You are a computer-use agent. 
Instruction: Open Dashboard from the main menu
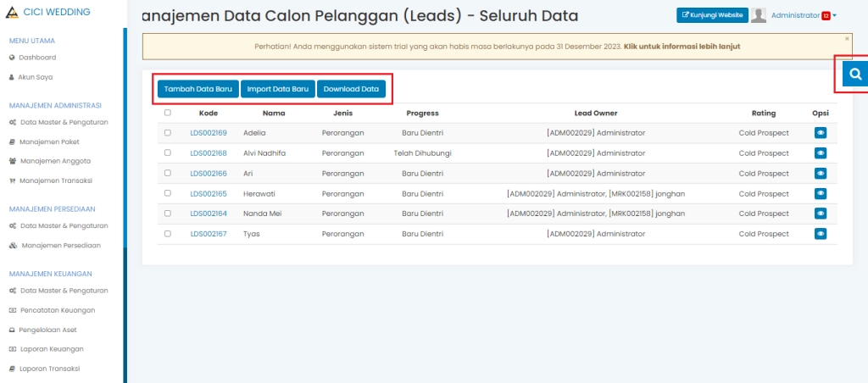[37, 58]
